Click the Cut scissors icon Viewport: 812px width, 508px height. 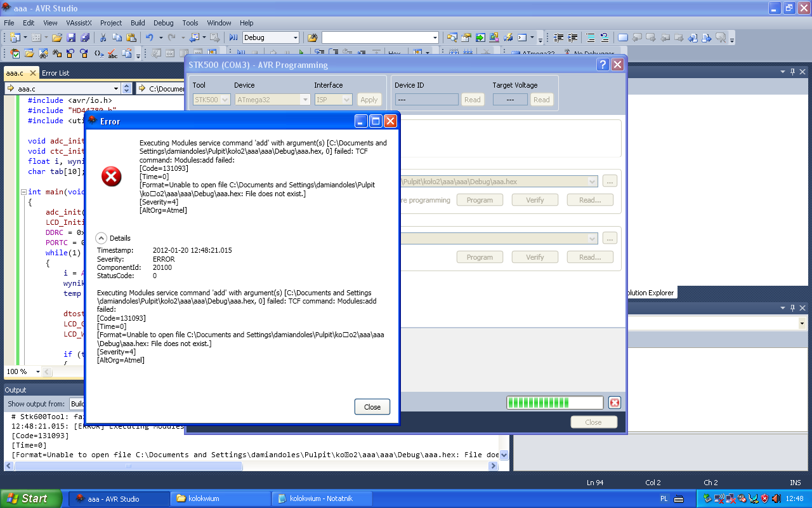(103, 37)
